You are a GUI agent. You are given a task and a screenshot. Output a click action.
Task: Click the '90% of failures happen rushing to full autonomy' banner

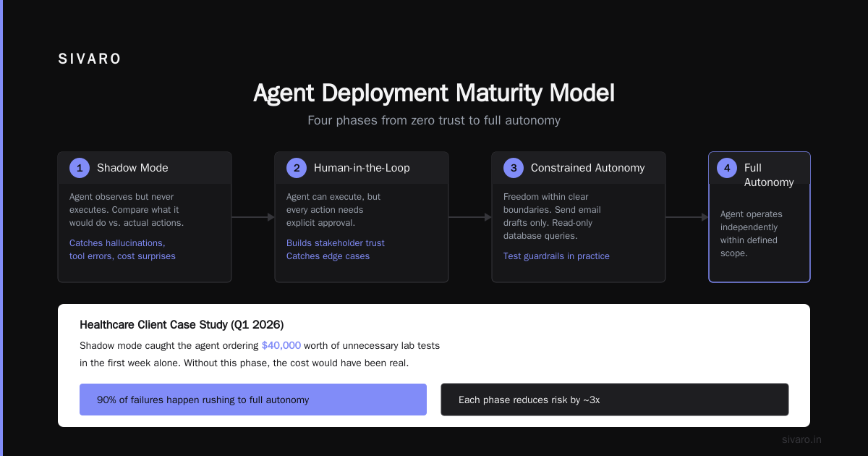253,400
